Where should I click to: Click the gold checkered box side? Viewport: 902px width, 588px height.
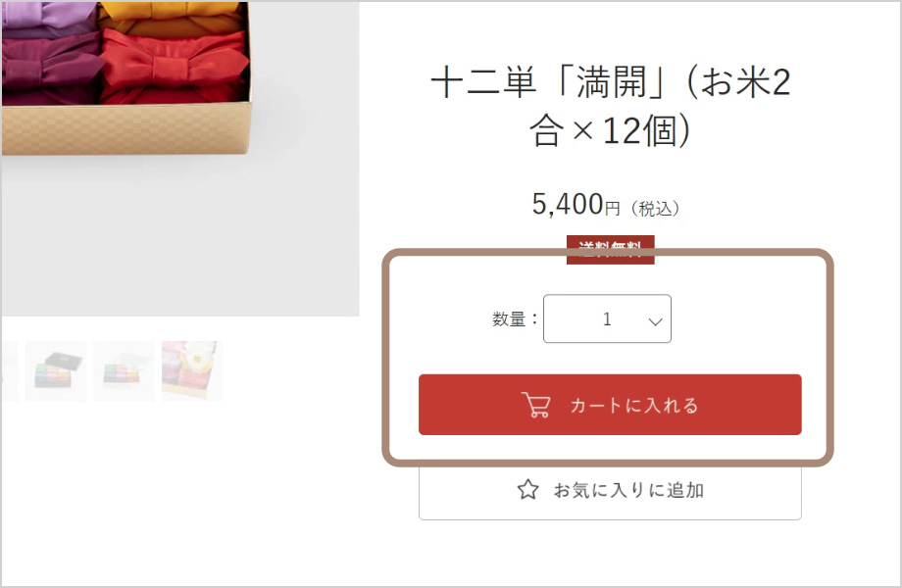click(125, 129)
